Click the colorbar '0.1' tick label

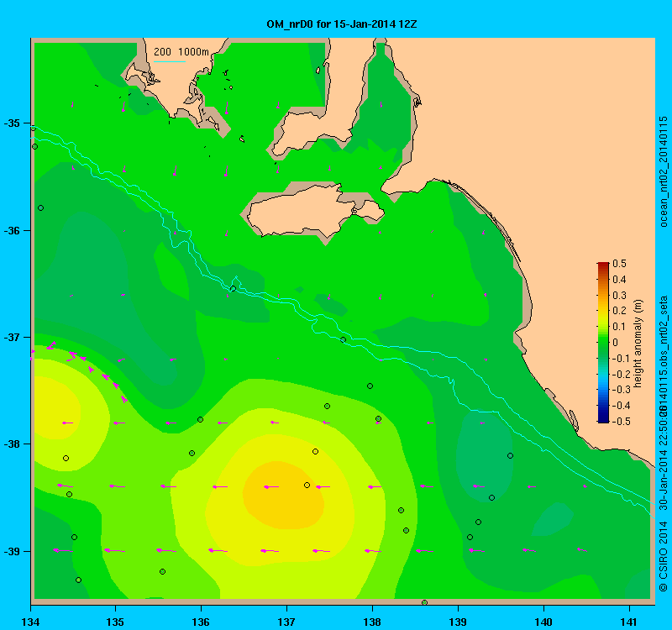619,327
